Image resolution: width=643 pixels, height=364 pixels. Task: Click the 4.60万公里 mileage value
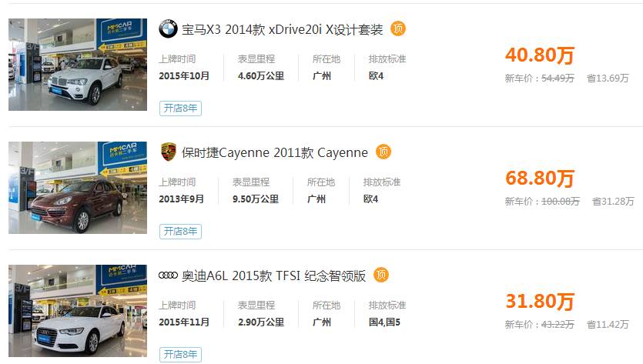click(x=261, y=76)
